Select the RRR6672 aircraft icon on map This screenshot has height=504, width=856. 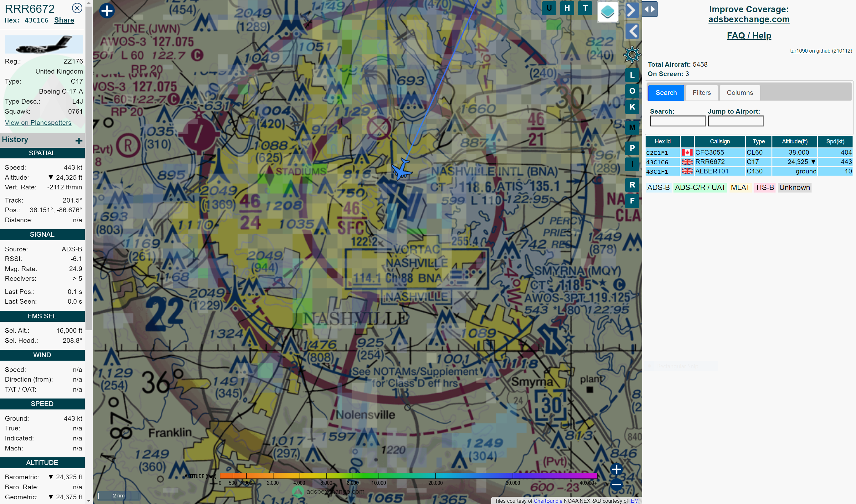(402, 169)
